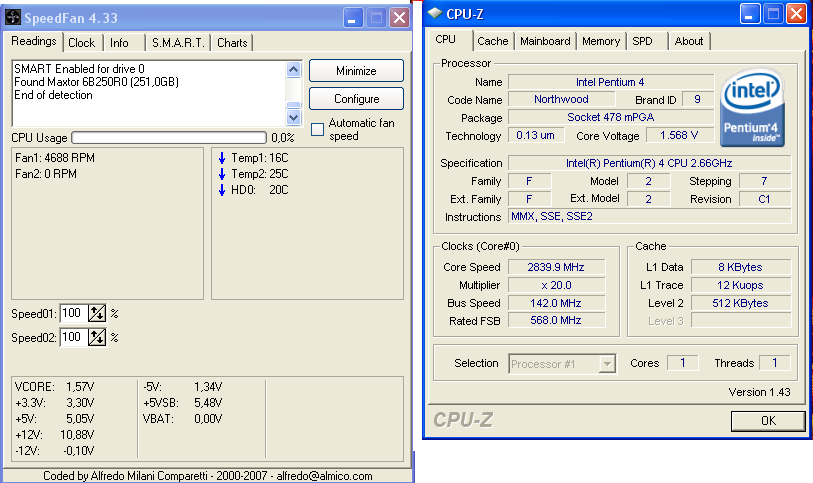This screenshot has width=813, height=483.
Task: Open the S.M.A.R.T. tab
Action: click(178, 43)
